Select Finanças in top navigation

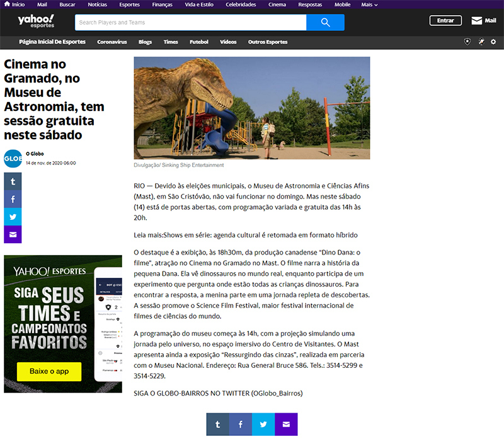[162, 4]
